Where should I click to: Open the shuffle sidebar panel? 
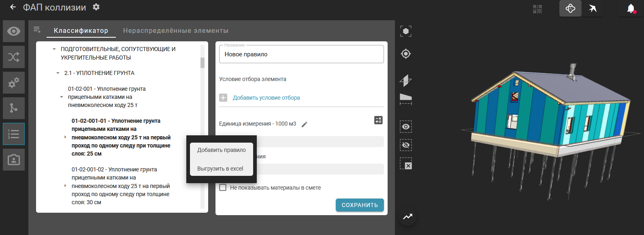pyautogui.click(x=14, y=57)
